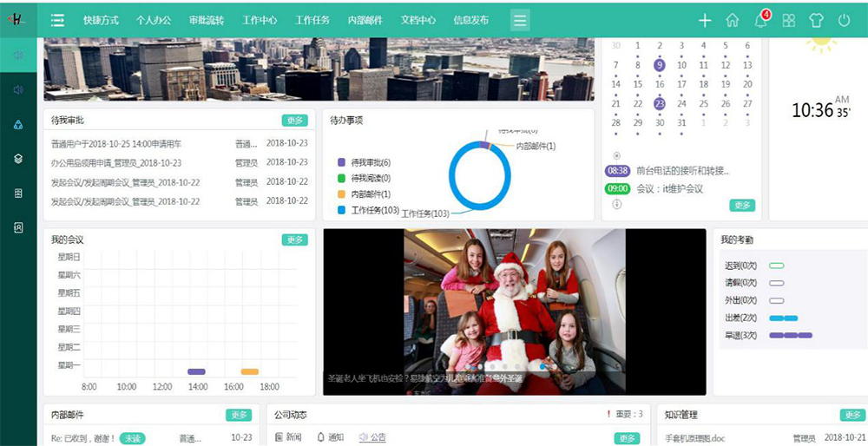Toggle 工作任务(103) legend item
Image resolution: width=868 pixels, height=446 pixels.
coord(369,210)
